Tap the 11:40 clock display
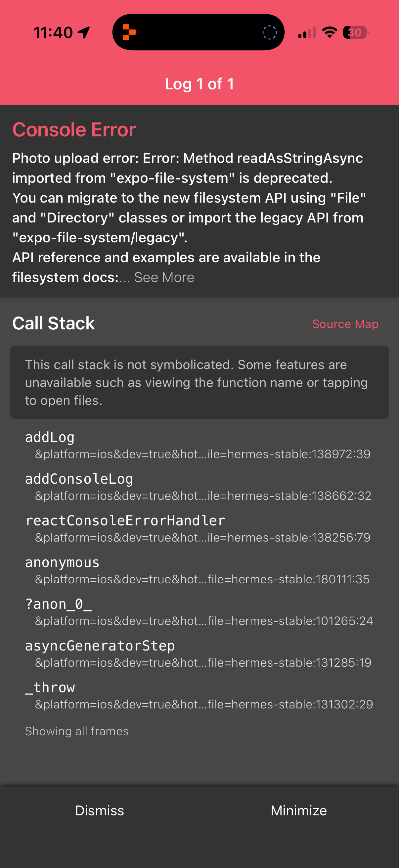 pyautogui.click(x=54, y=32)
